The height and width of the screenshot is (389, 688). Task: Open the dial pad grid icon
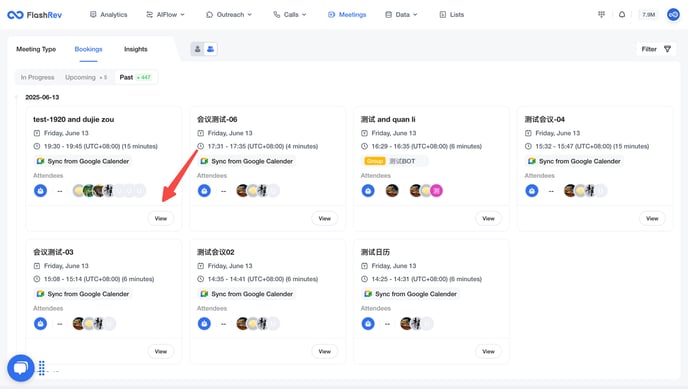coord(602,14)
